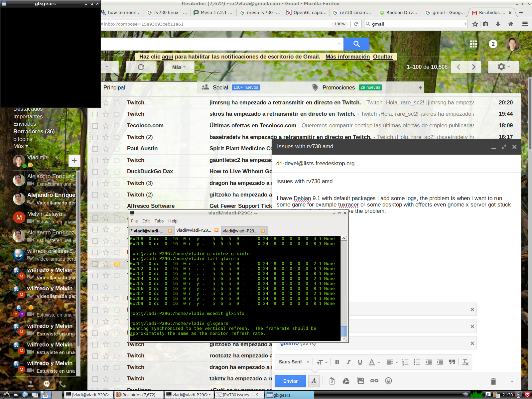The height and width of the screenshot is (399, 532).
Task: Open the Hangouts phone calls tab
Action: pyautogui.click(x=62, y=384)
